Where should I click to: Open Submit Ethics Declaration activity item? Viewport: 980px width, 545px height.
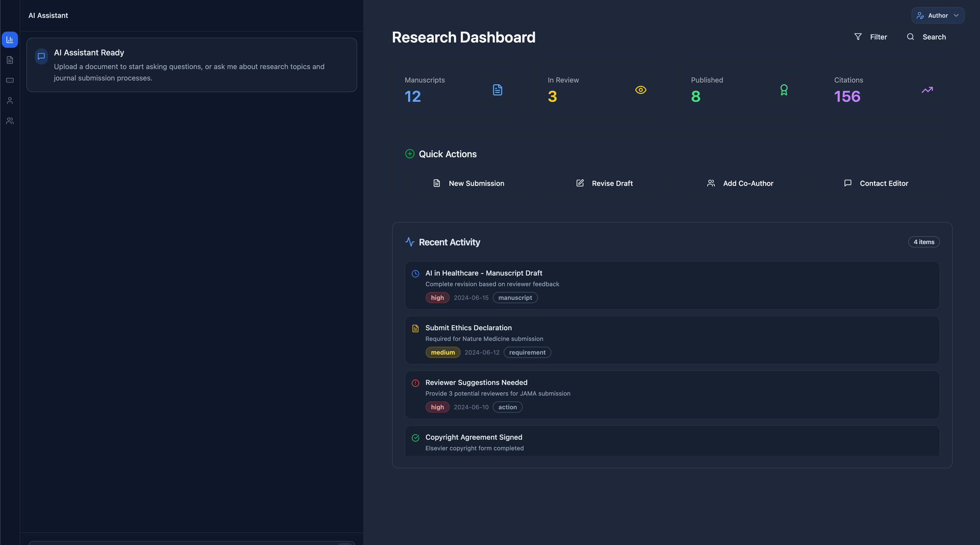tap(672, 340)
